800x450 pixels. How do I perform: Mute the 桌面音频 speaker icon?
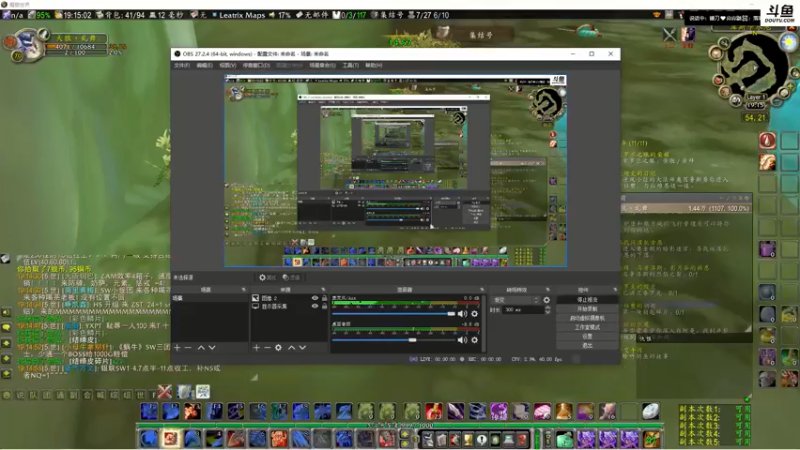(462, 340)
